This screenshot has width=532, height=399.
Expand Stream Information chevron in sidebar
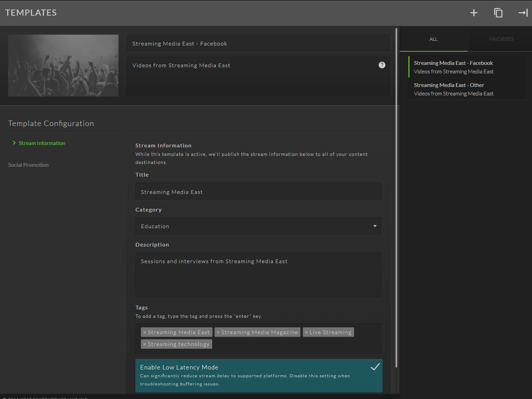pos(14,143)
